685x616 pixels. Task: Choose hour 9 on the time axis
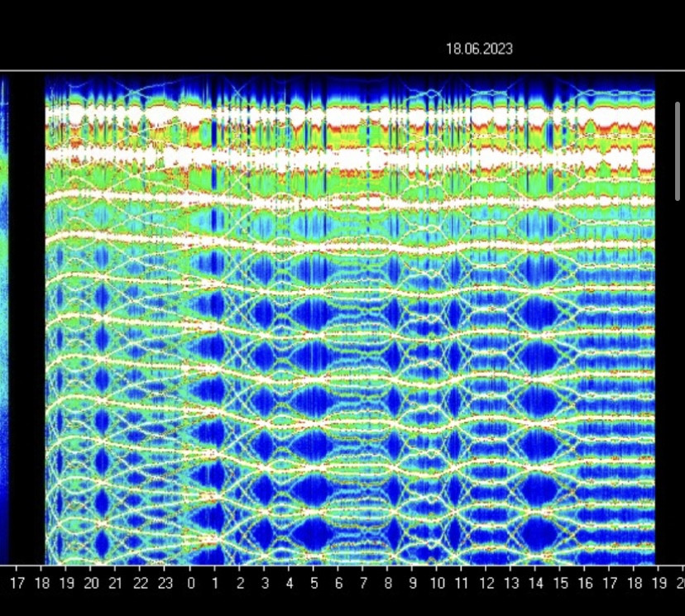(x=413, y=584)
